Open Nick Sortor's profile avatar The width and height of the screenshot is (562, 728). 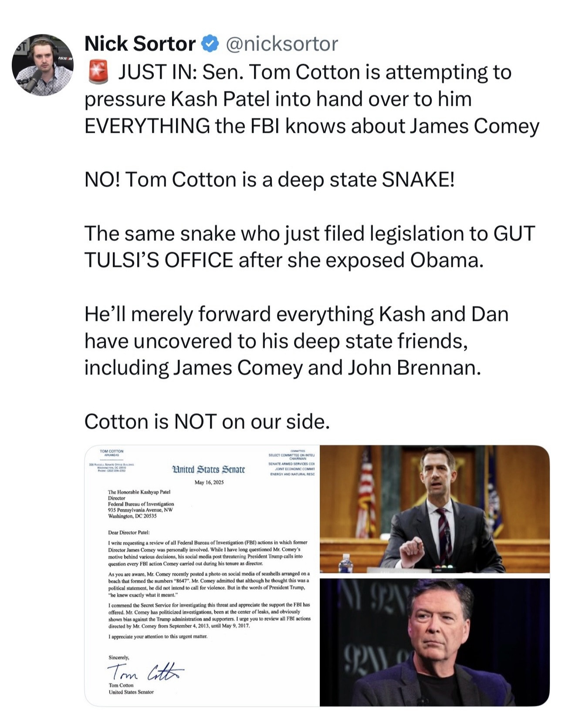(x=42, y=64)
